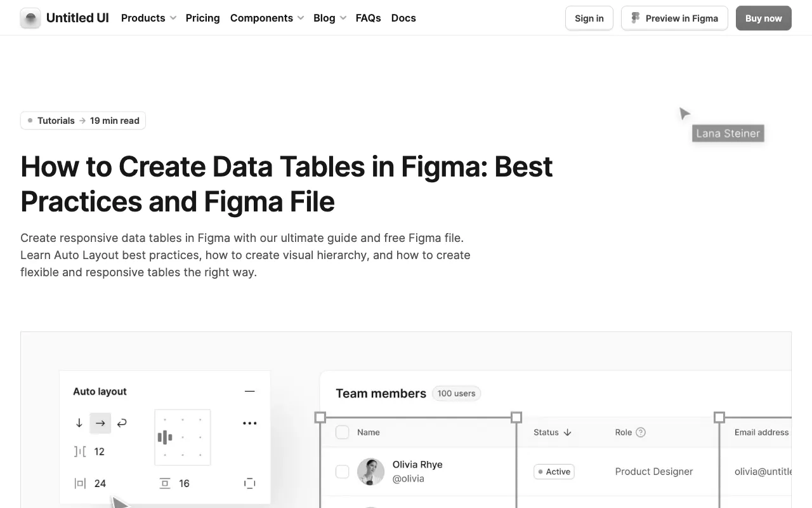Expand the Products dropdown menu
Image resolution: width=812 pixels, height=508 pixels.
(x=148, y=18)
